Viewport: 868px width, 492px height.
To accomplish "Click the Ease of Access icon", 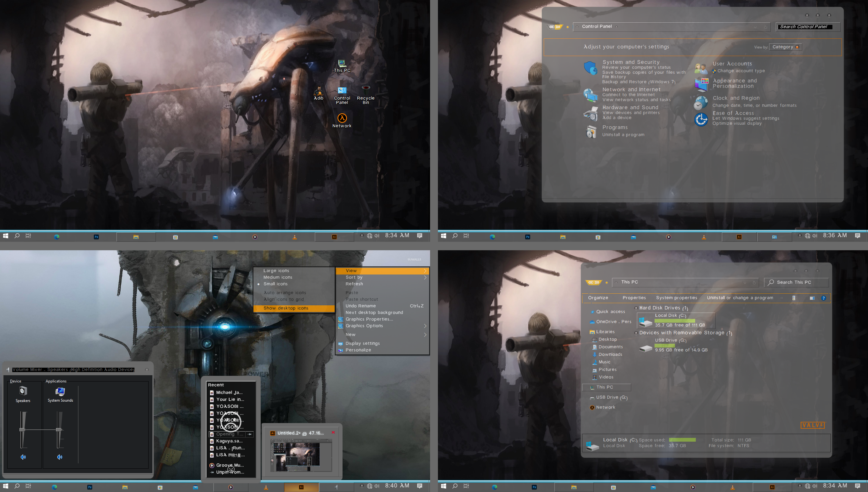I will pyautogui.click(x=701, y=119).
